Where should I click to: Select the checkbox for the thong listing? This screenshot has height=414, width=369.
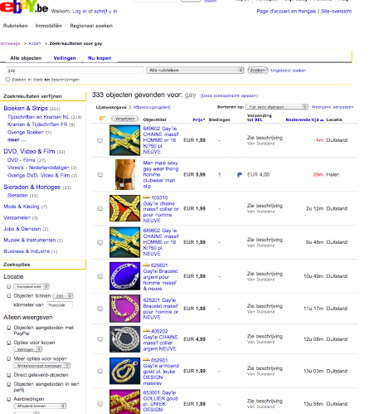click(100, 175)
